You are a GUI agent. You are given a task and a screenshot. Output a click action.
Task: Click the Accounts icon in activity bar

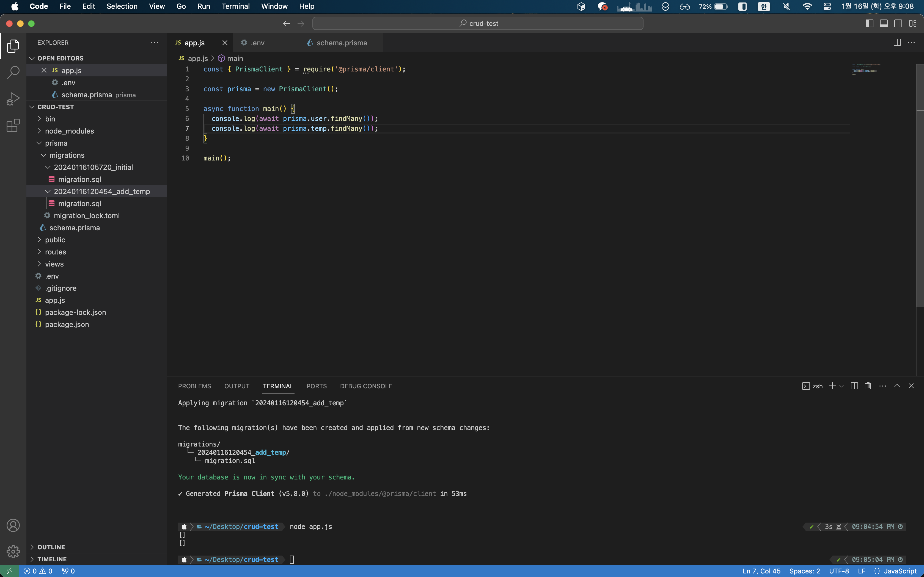coord(13,525)
